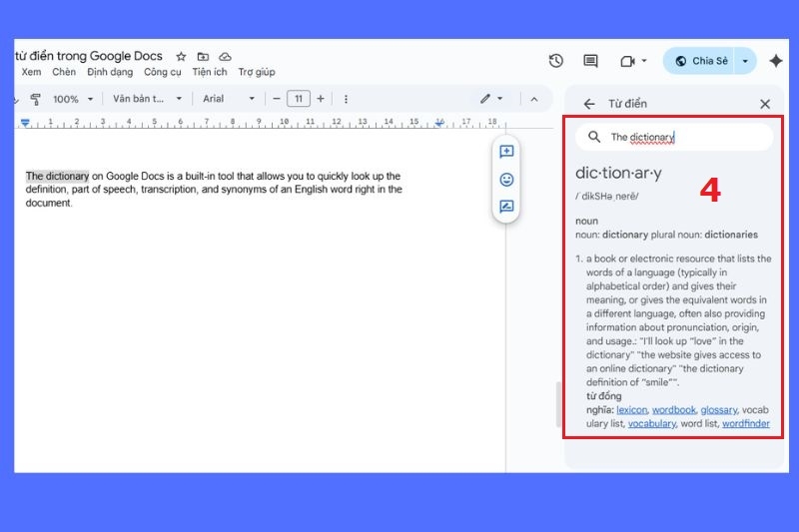The image size is (799, 532).
Task: Click the heading "dic·tion·ar·y"
Action: click(x=618, y=173)
